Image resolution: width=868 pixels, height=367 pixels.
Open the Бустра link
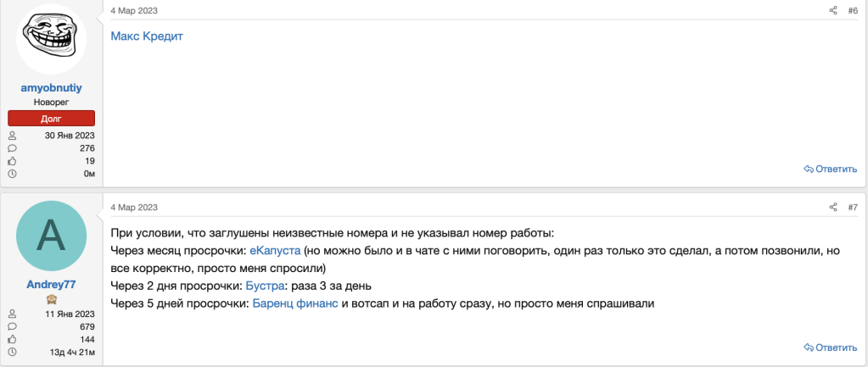click(x=265, y=286)
